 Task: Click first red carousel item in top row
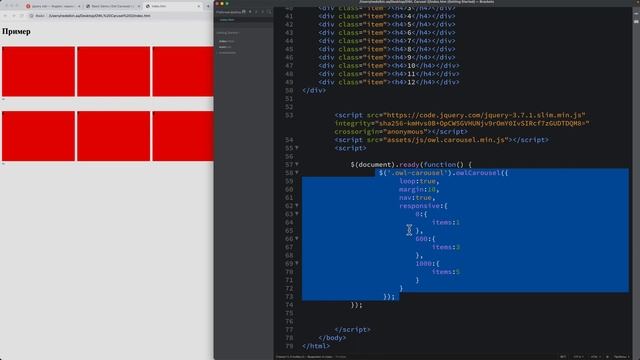coord(38,71)
